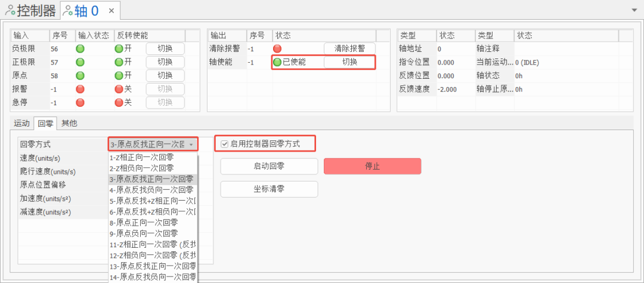Click the 启动回零 button
The width and height of the screenshot is (644, 283).
(269, 166)
